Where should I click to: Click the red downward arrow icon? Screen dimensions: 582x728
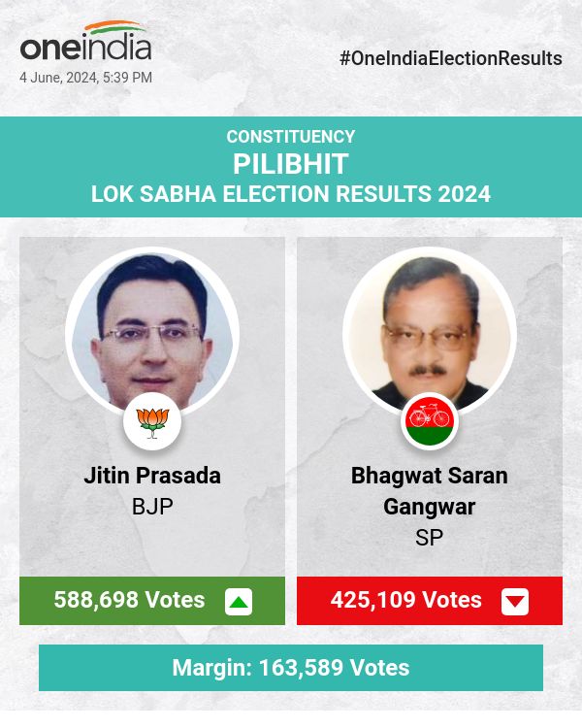[515, 602]
